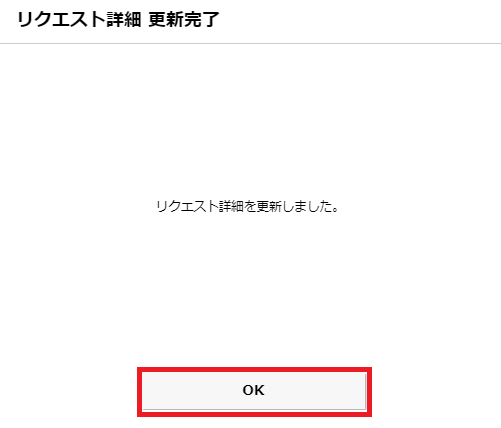Click the リクエスト詳細 更新完了 dialog title
The width and height of the screenshot is (501, 428).
click(118, 19)
